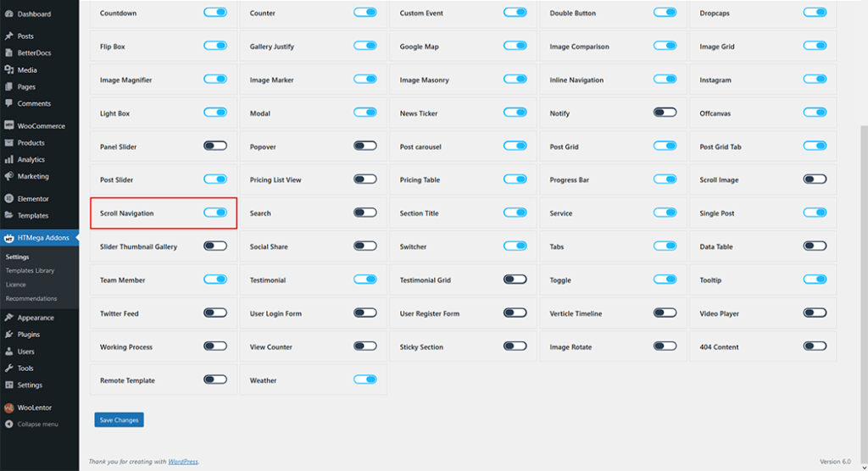The image size is (868, 471).
Task: Click the Comments bubble icon
Action: pos(8,103)
